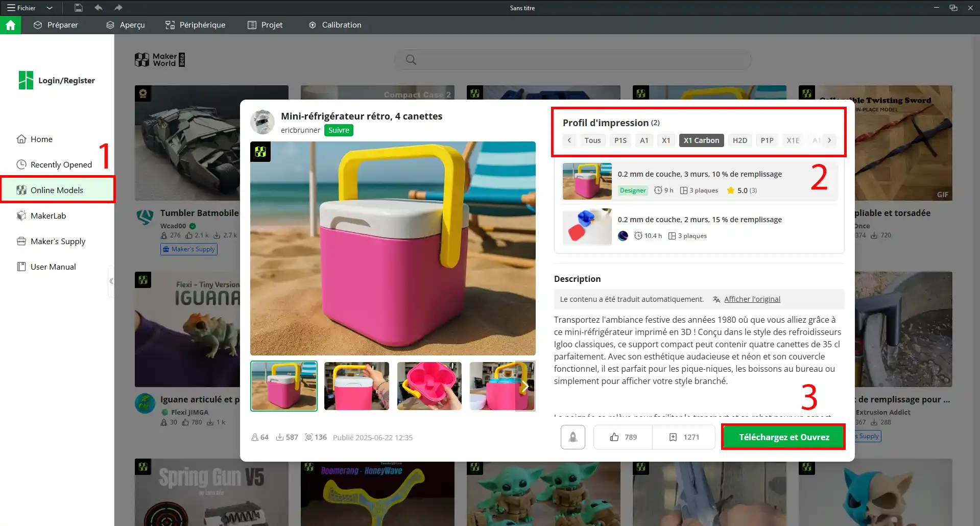Click the 64 boosts count icon
The height and width of the screenshot is (526, 980).
click(x=254, y=437)
